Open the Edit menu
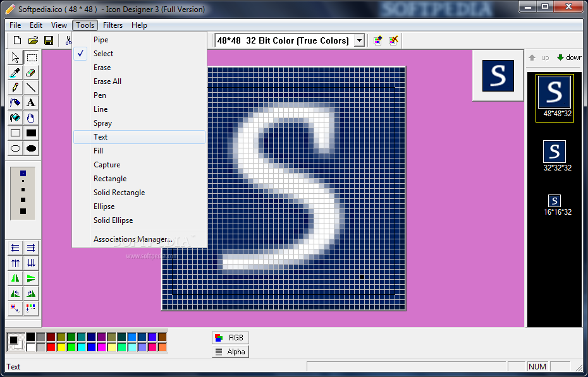The image size is (588, 377). 36,25
